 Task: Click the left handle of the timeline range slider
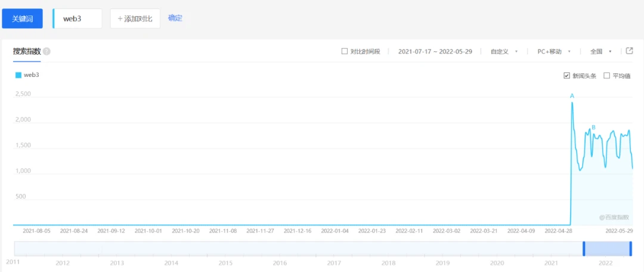click(x=584, y=249)
